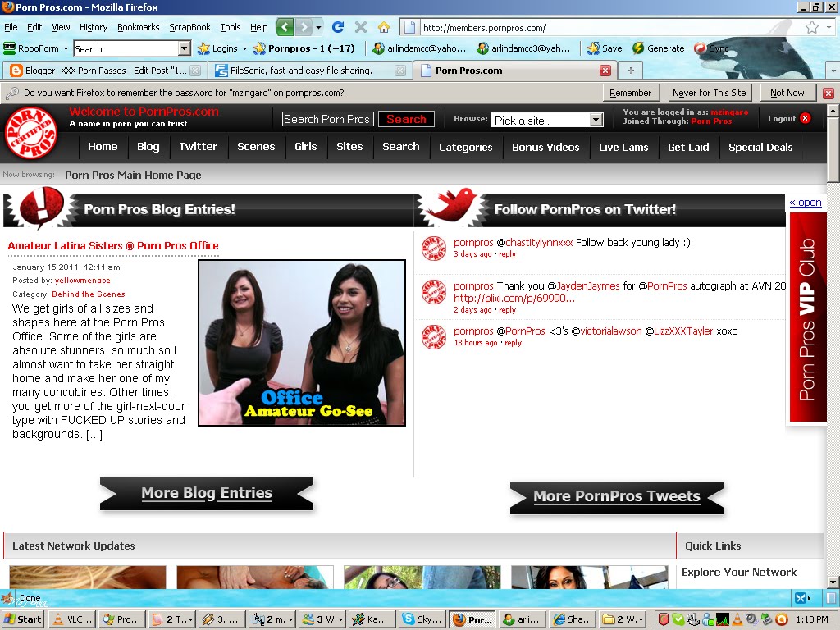Open the arlindamcc3@yah... RoboForm identity
Screen dimensions: 840x630
click(524, 48)
